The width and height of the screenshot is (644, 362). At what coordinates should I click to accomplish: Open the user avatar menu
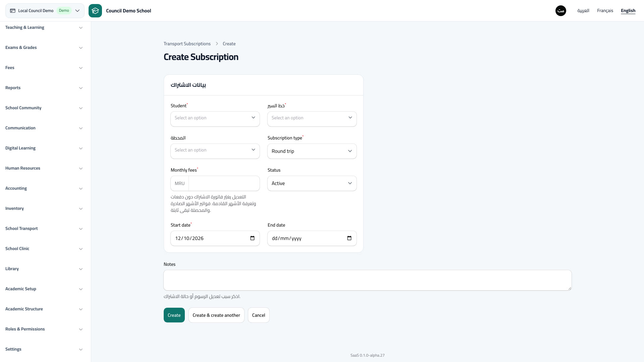[561, 11]
